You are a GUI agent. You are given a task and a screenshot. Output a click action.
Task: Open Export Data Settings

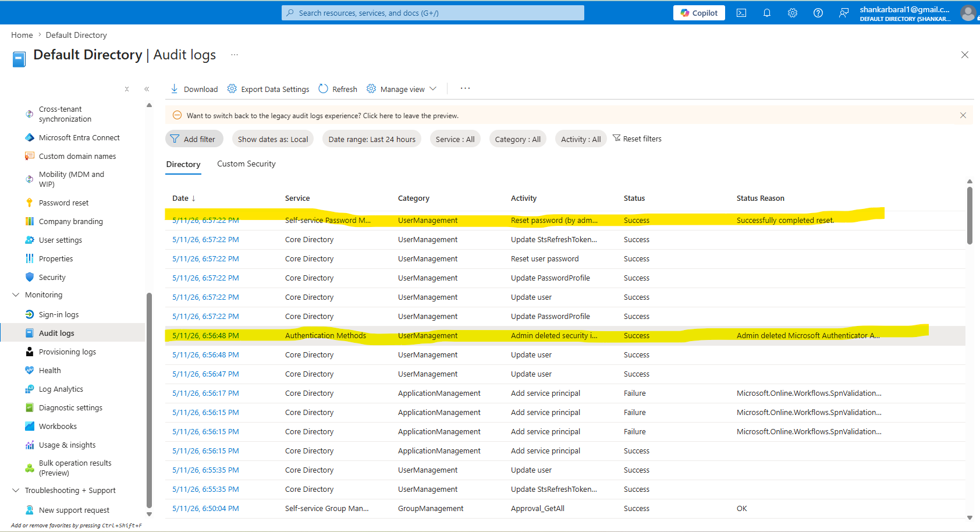(x=268, y=89)
